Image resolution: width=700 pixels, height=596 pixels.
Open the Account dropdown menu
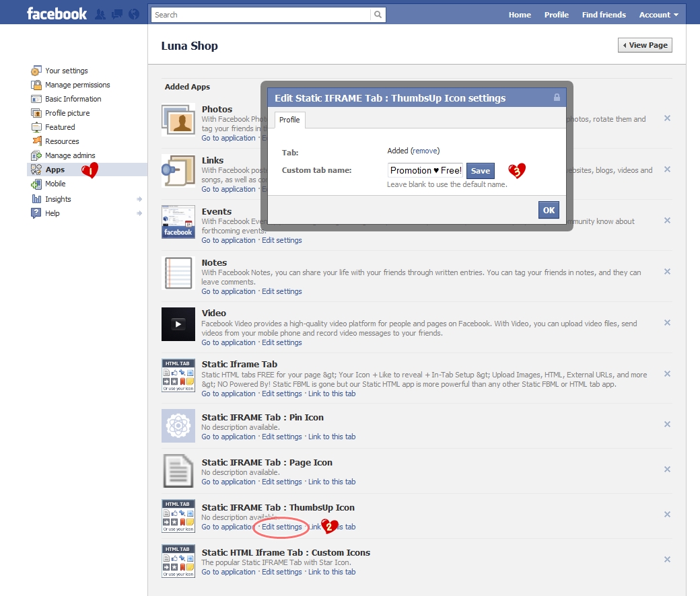tap(658, 15)
